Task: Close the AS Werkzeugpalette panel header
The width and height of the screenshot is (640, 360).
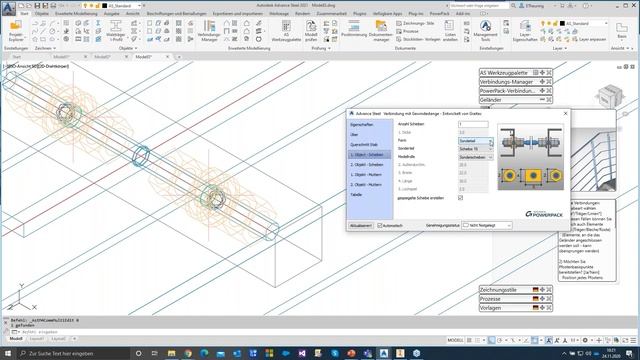Action: pyautogui.click(x=549, y=73)
